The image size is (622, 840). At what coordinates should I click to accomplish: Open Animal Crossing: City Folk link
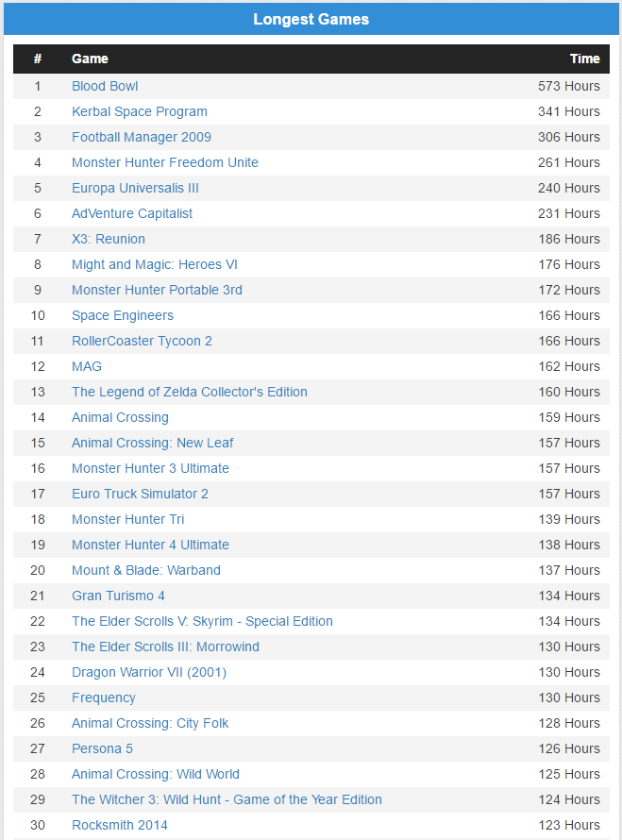(x=150, y=723)
